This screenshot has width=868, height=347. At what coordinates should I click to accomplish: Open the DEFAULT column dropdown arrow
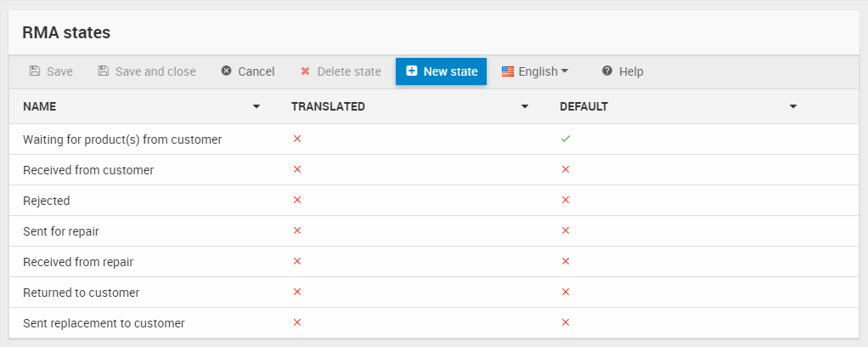793,107
